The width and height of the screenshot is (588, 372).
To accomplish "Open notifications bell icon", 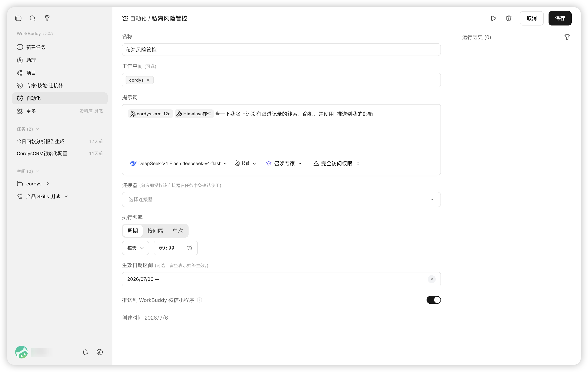I will click(x=85, y=352).
